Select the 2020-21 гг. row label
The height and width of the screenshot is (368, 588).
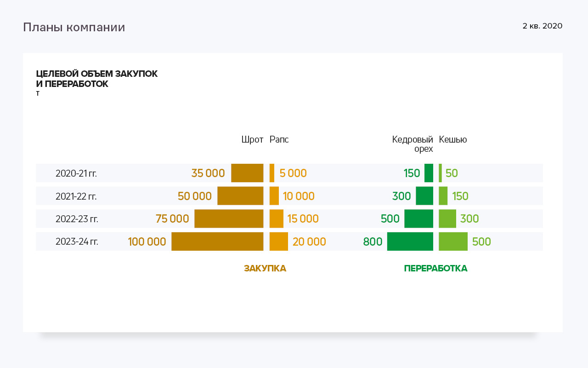76,173
